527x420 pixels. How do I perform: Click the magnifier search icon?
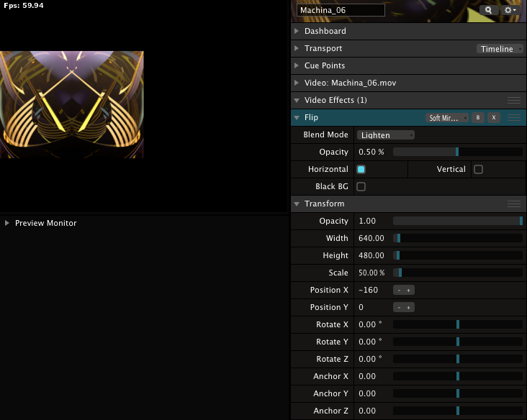point(488,10)
